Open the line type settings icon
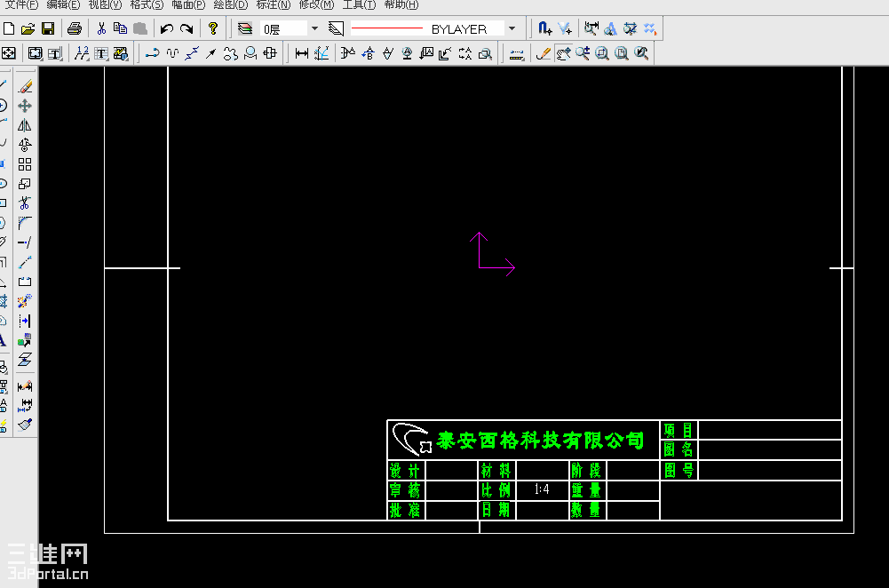Screen dimensions: 889x588 (337, 28)
